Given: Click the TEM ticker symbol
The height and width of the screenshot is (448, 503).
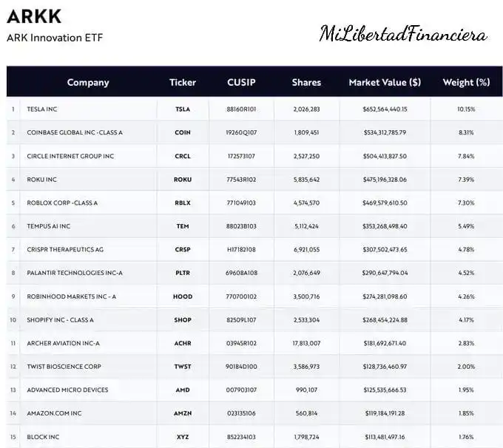Looking at the screenshot, I should [x=183, y=226].
